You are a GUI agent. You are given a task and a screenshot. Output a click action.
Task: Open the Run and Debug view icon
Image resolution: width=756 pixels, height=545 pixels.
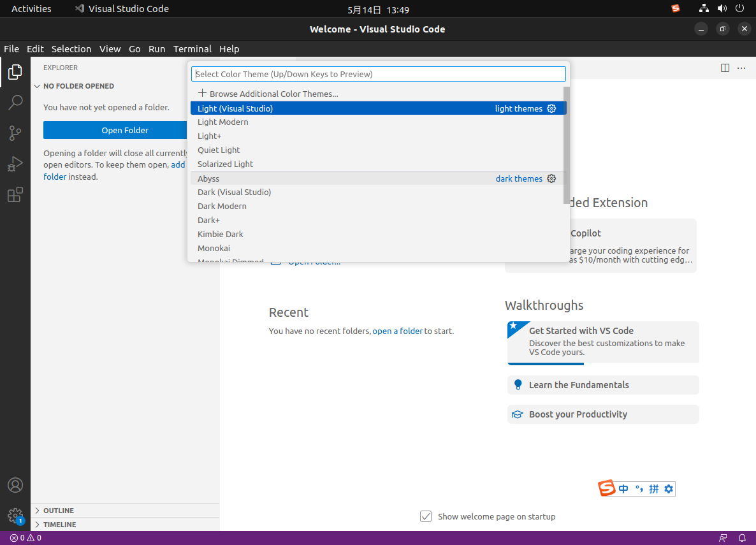[x=15, y=164]
